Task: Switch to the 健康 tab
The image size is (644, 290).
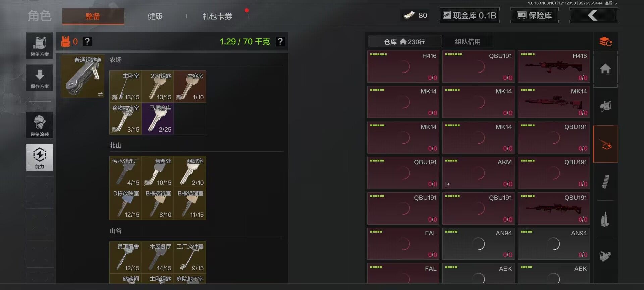Action: click(155, 16)
